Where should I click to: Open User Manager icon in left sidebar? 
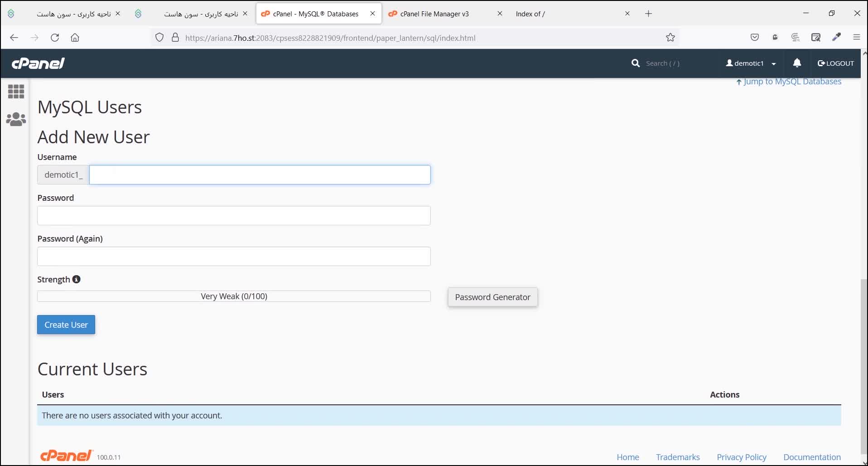(16, 119)
